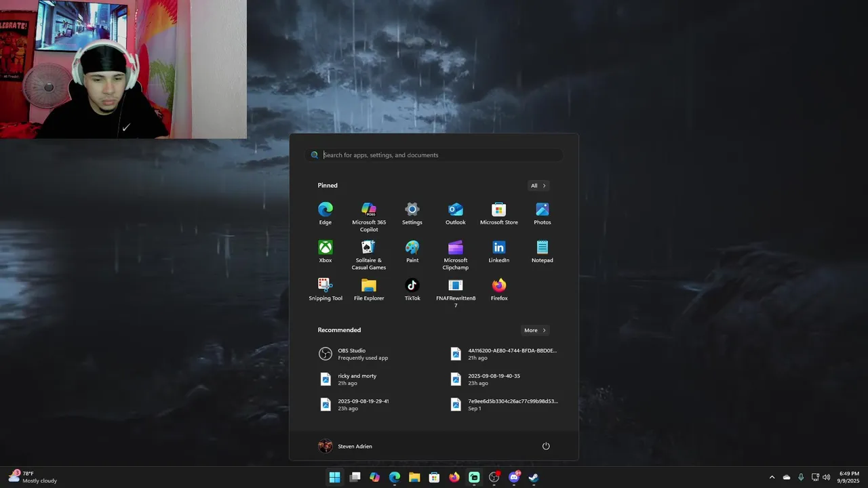Viewport: 868px width, 488px height.
Task: Launch Microsoft 365 Copilot pinned app
Action: 369,217
